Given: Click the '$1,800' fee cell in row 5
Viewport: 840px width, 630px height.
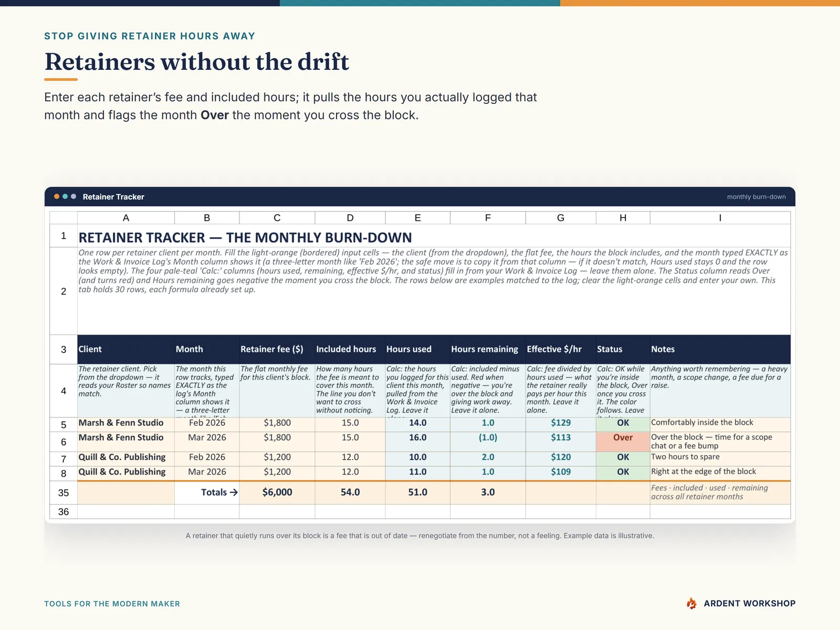Looking at the screenshot, I should 277,424.
